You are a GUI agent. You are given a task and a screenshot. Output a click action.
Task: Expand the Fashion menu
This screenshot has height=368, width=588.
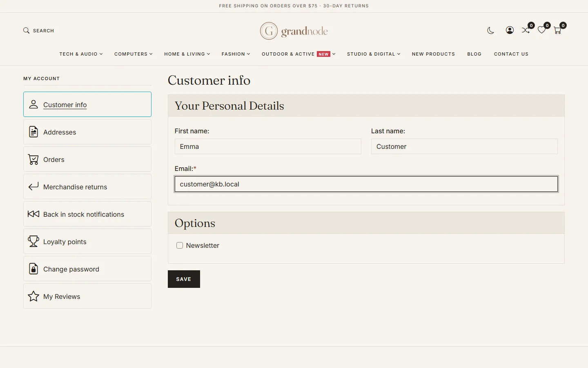pos(236,54)
